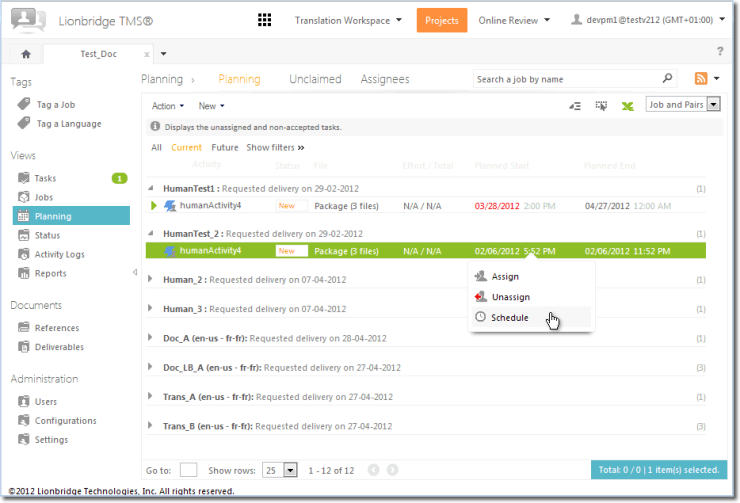Open the Action dropdown menu
Viewport: 740px width, 503px height.
click(167, 106)
